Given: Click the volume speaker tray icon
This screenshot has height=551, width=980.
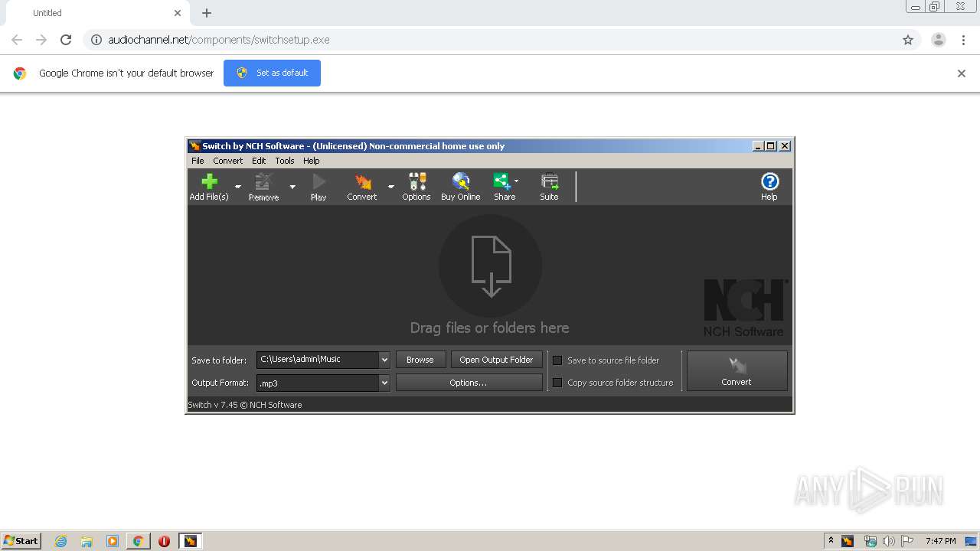Looking at the screenshot, I should pos(889,541).
